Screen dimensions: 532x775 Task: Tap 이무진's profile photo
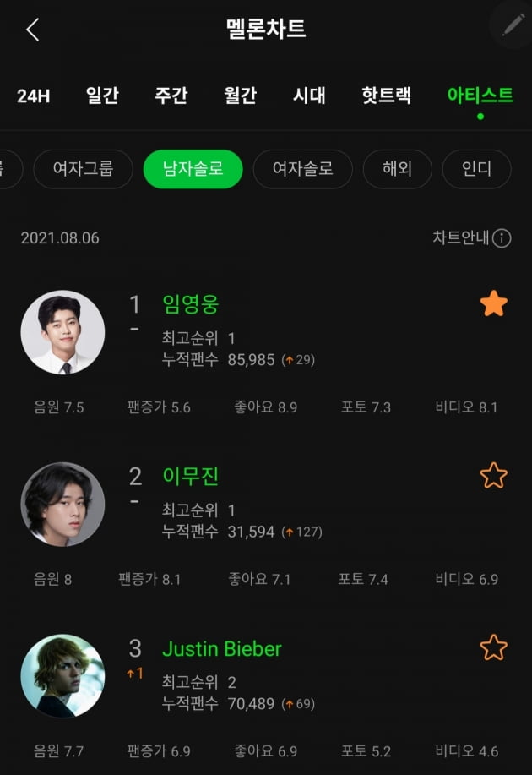pyautogui.click(x=62, y=504)
